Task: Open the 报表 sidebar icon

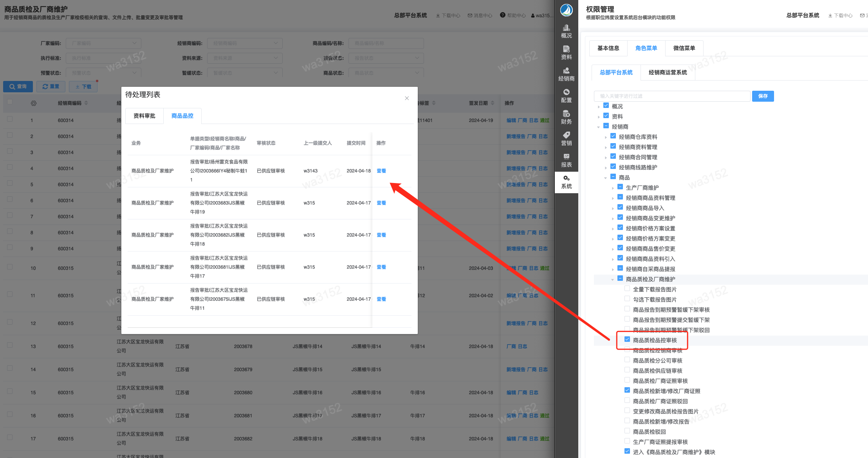Action: click(x=566, y=160)
